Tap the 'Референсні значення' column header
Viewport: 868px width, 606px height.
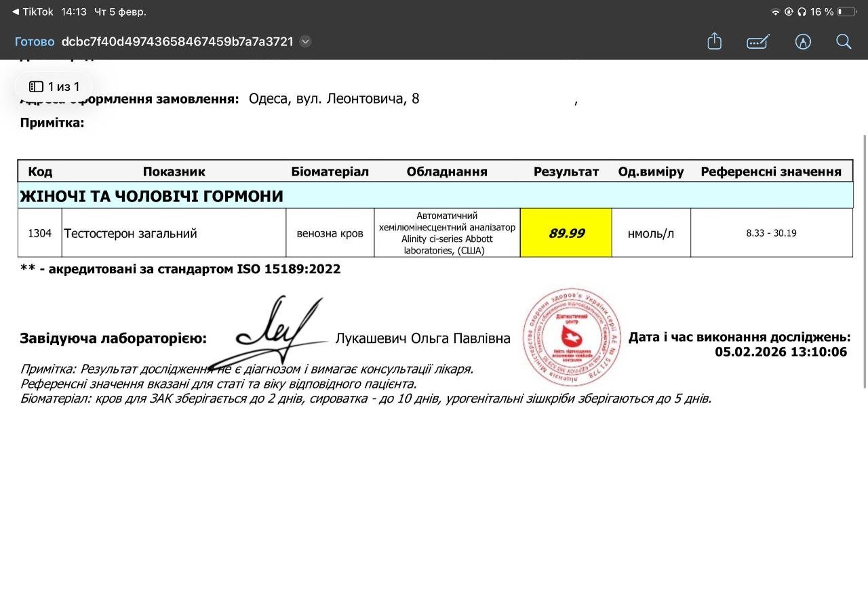[x=771, y=171]
